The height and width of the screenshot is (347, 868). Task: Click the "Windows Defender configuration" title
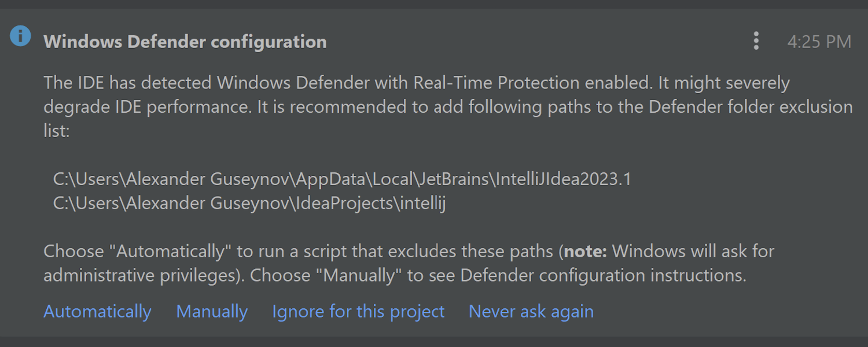click(185, 42)
